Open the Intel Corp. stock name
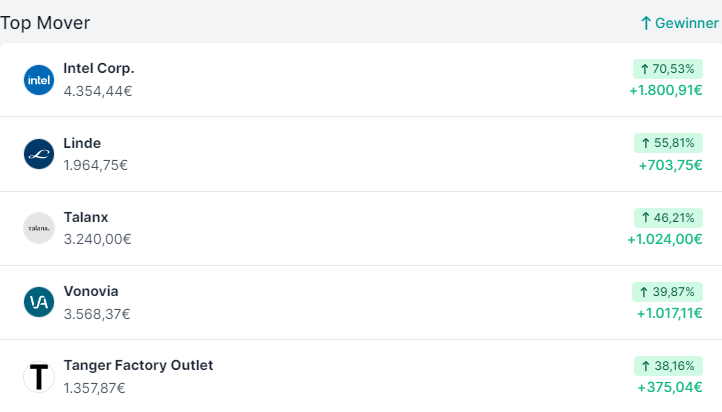The image size is (722, 412). click(x=98, y=68)
